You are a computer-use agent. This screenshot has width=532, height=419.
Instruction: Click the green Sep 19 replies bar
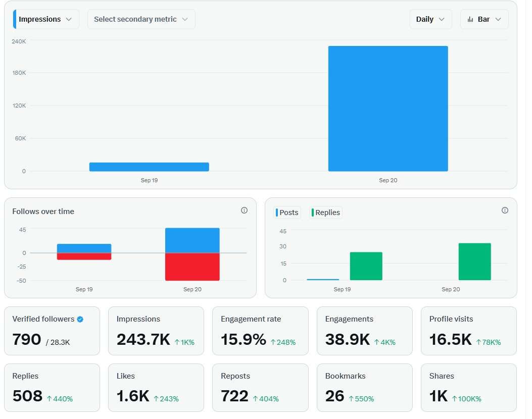coord(366,266)
